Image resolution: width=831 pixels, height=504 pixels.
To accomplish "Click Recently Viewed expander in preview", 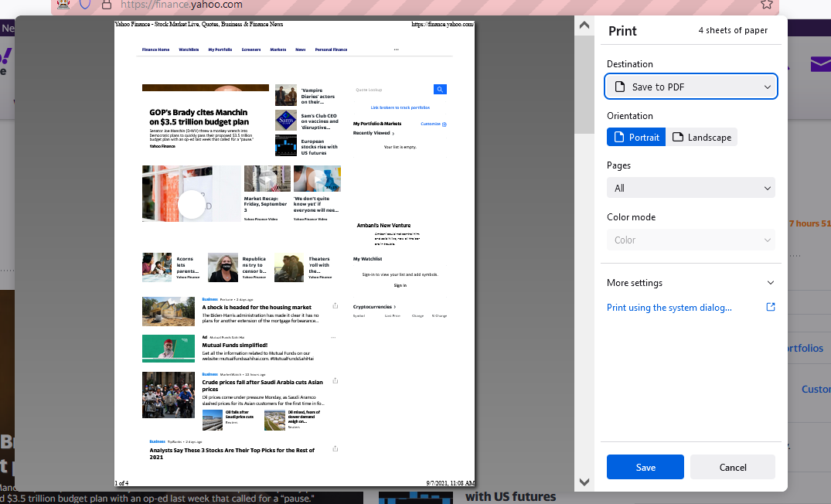I will [373, 133].
